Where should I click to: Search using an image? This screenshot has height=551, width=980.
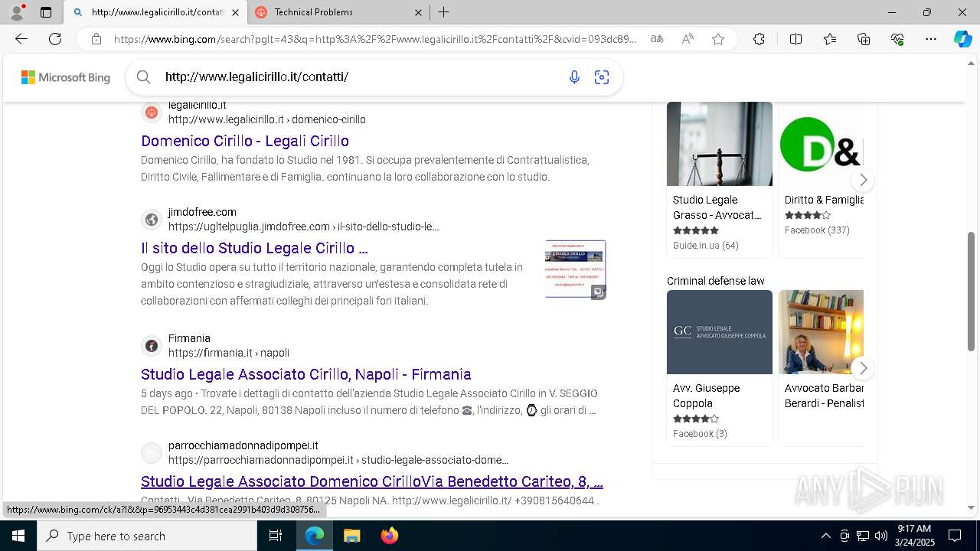click(602, 77)
